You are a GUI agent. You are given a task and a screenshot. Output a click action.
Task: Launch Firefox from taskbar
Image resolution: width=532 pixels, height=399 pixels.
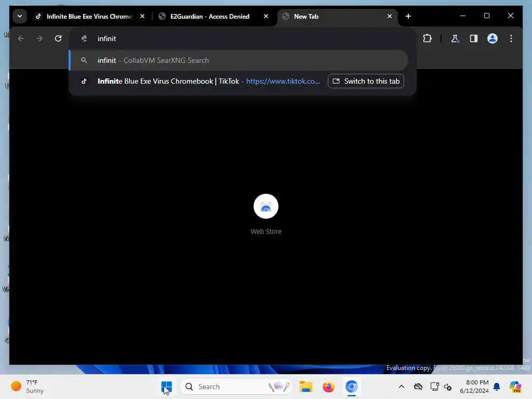[328, 387]
